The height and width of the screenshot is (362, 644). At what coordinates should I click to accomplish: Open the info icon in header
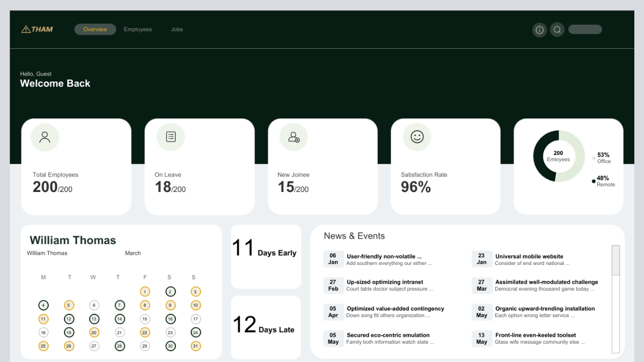pos(539,30)
